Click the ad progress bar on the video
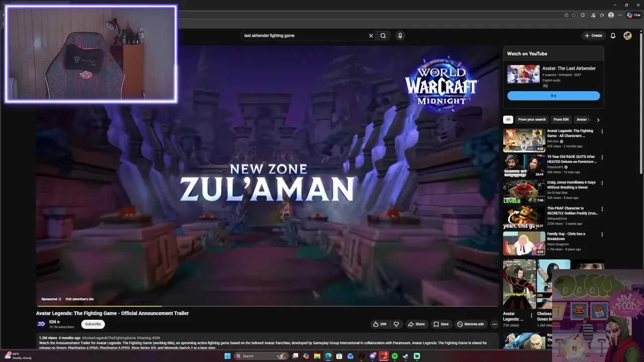 267,306
